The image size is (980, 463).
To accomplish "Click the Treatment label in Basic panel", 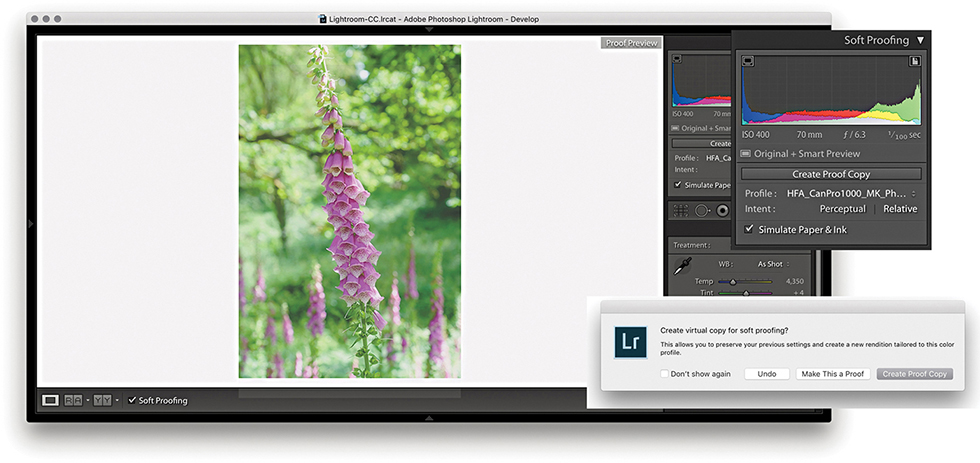I will (691, 246).
